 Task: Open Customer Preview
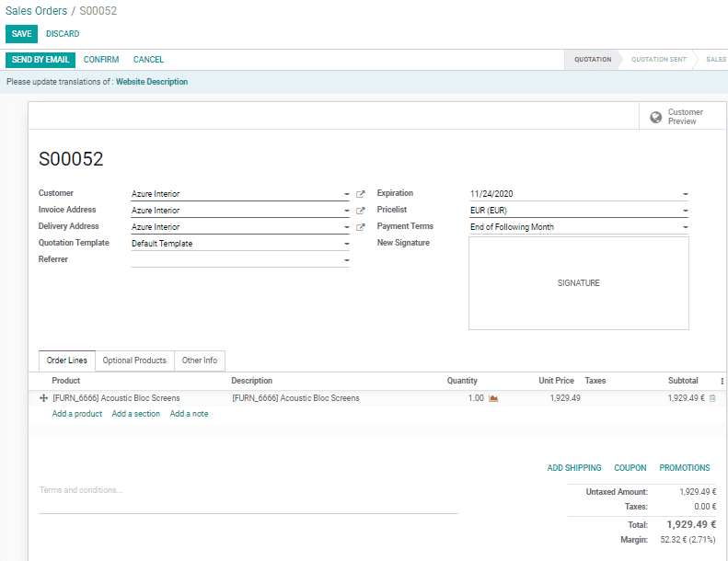pyautogui.click(x=683, y=117)
